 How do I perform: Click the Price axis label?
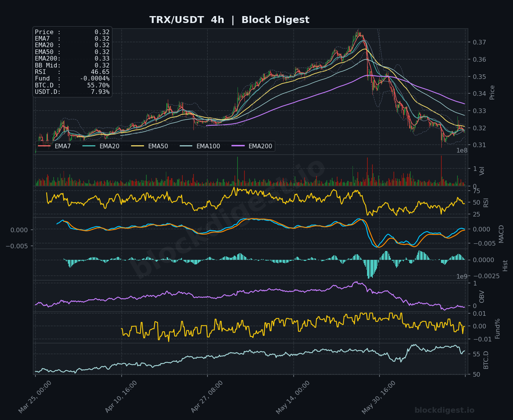click(x=492, y=92)
